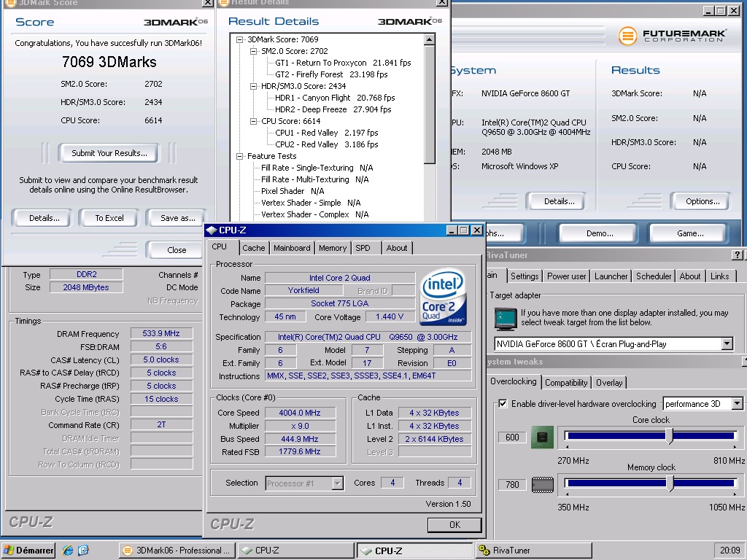Click the Core Speed value 4004.0 MHz
The width and height of the screenshot is (747, 560).
pos(300,413)
